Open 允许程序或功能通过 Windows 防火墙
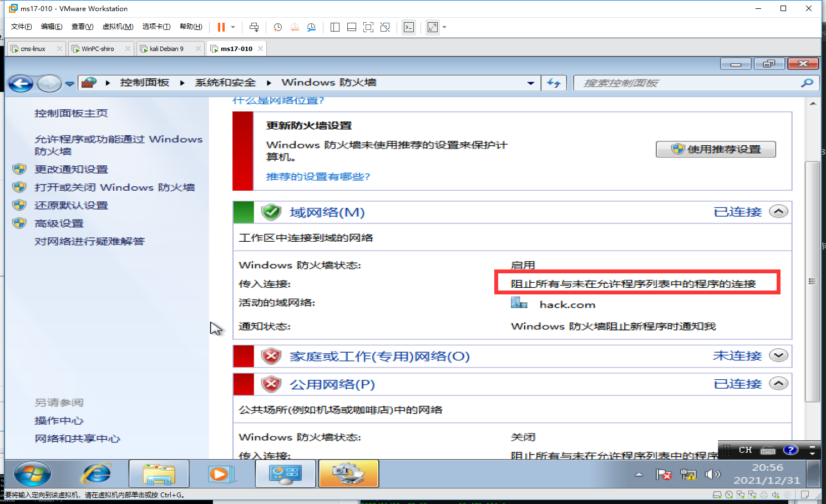Viewport: 826px width, 504px height. (118, 145)
